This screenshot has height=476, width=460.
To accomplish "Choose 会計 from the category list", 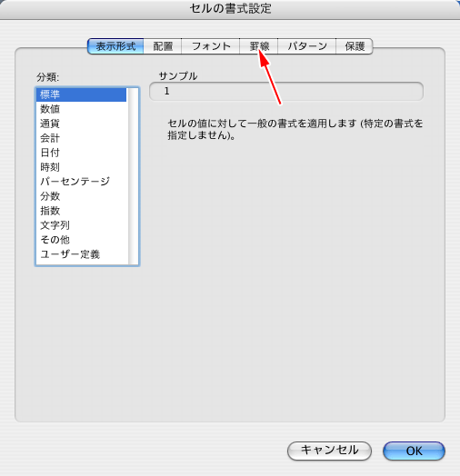I will 82,138.
